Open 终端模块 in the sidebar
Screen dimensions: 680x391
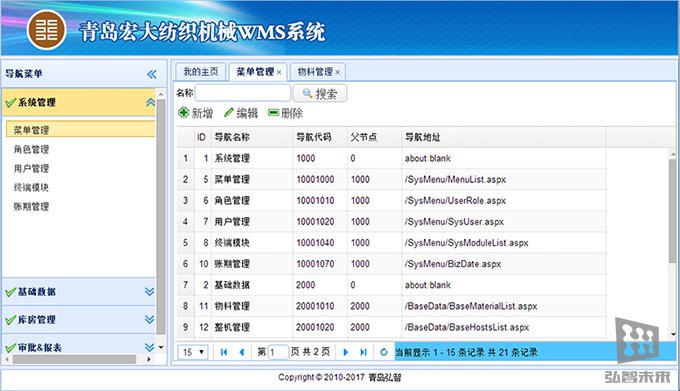pos(31,187)
